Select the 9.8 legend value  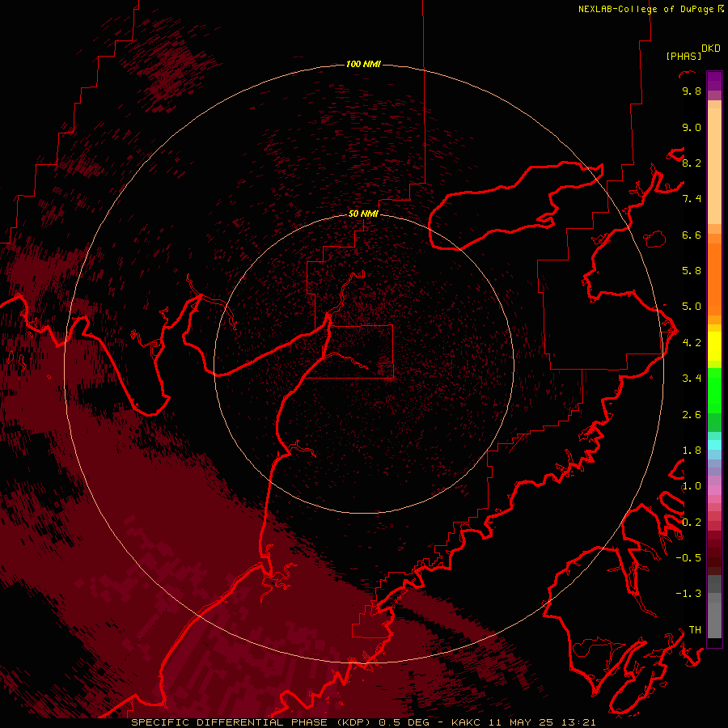pos(692,91)
